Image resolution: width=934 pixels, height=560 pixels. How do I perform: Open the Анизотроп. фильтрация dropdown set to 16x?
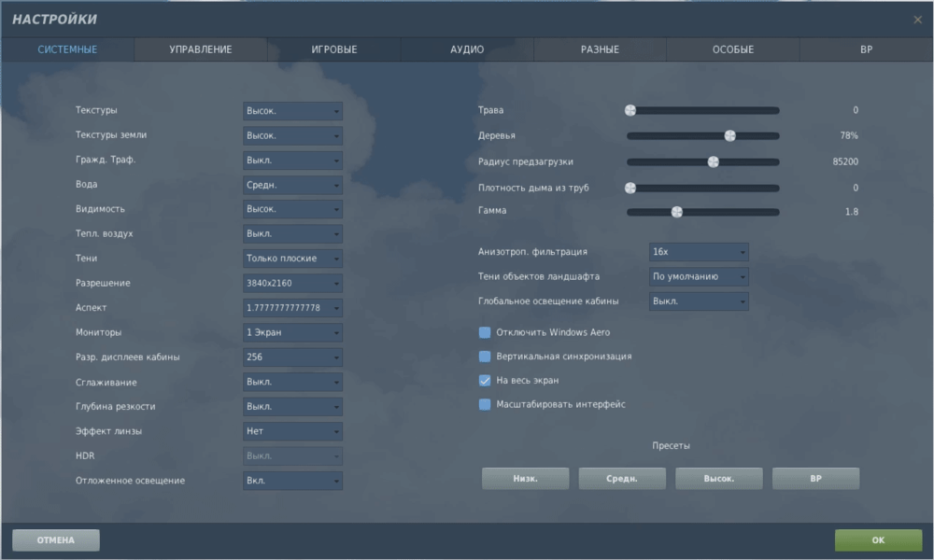pos(699,252)
